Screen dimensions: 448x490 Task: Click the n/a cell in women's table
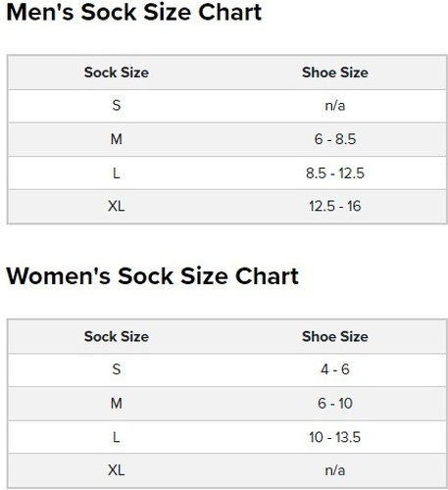click(335, 470)
